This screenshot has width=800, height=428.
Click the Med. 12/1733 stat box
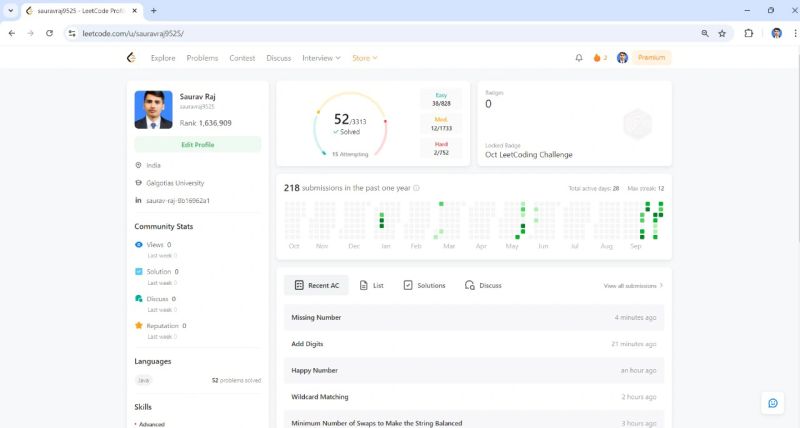pyautogui.click(x=441, y=123)
